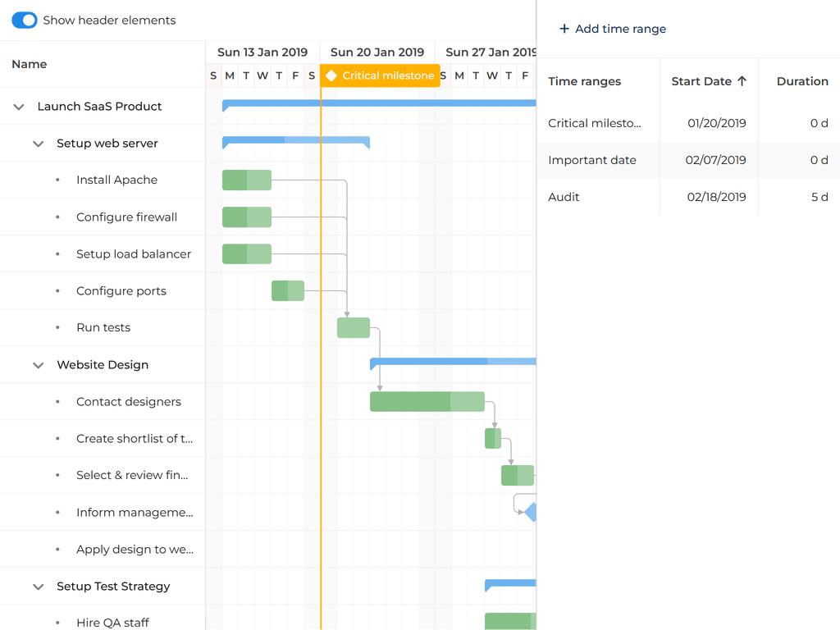Click the plus icon for Add time range
The width and height of the screenshot is (840, 630).
click(x=564, y=29)
